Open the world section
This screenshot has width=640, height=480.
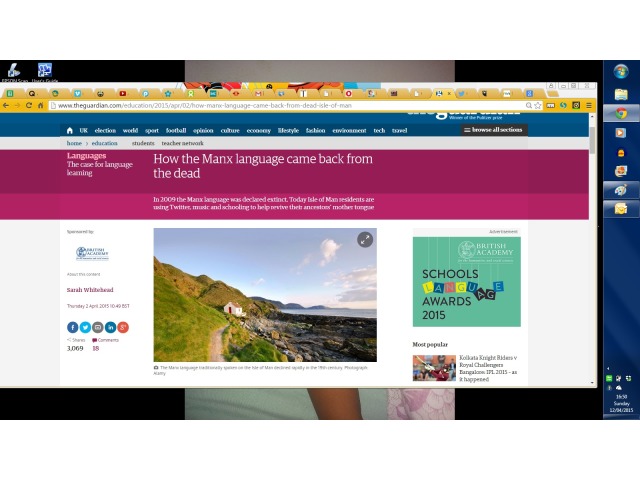(130, 131)
